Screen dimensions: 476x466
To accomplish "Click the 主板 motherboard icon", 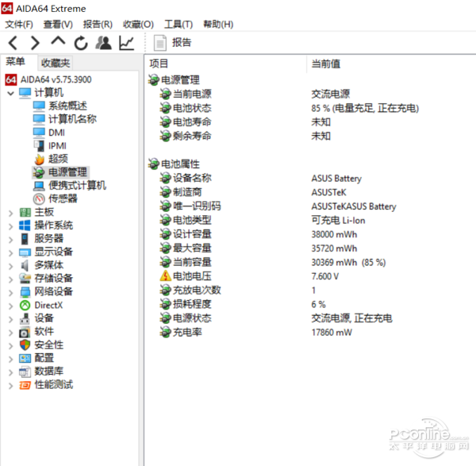I will coord(25,212).
